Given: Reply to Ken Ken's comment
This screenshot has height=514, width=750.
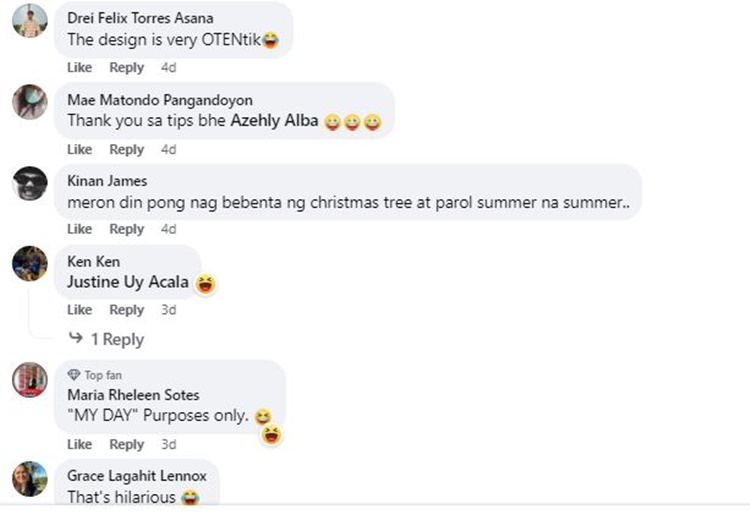Looking at the screenshot, I should tap(127, 310).
